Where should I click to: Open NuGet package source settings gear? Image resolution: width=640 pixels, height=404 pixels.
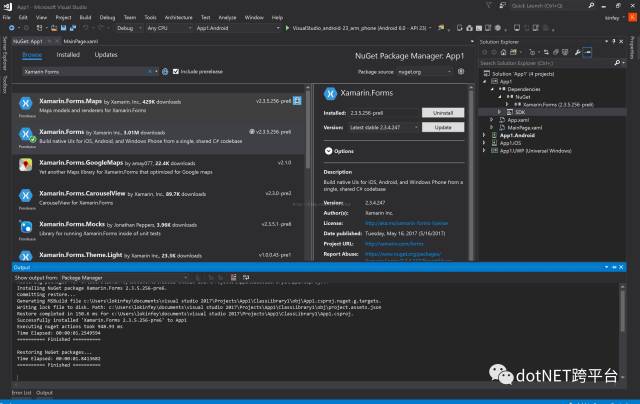pyautogui.click(x=461, y=71)
